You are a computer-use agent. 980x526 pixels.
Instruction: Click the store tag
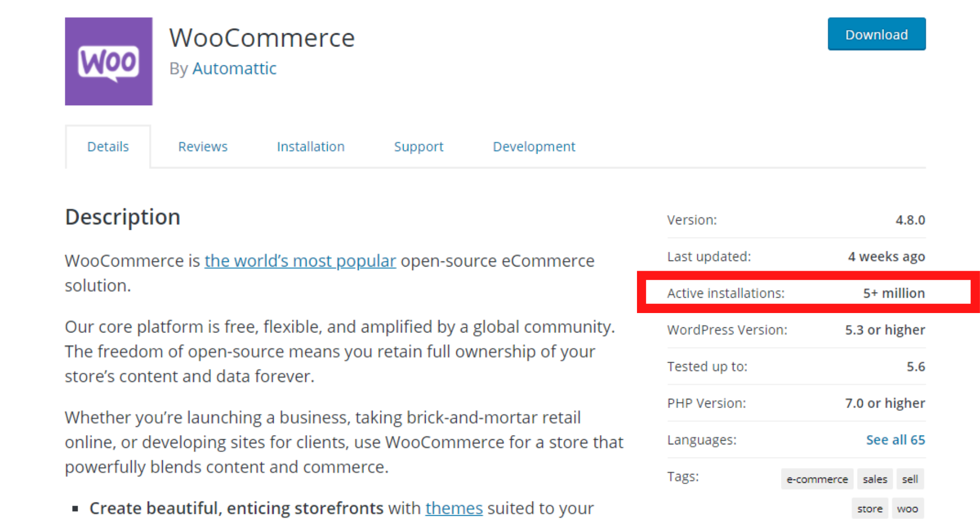click(x=870, y=509)
